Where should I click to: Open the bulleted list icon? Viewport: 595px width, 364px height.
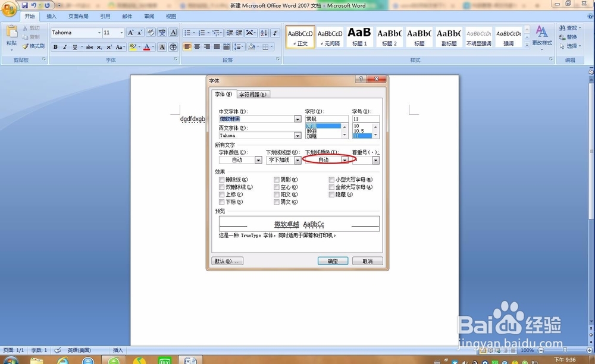[188, 32]
